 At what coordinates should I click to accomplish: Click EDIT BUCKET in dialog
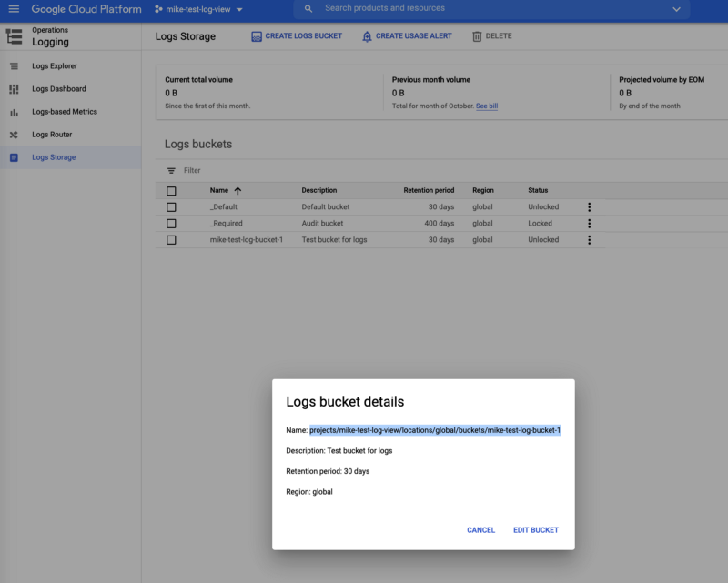coord(536,530)
